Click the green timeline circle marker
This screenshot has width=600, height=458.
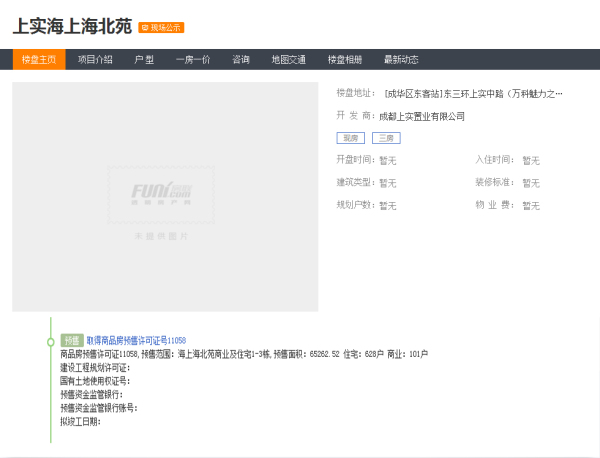[x=50, y=340]
